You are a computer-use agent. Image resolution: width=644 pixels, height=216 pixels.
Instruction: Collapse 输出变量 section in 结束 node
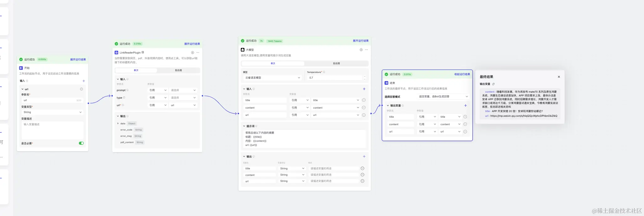tap(388, 105)
